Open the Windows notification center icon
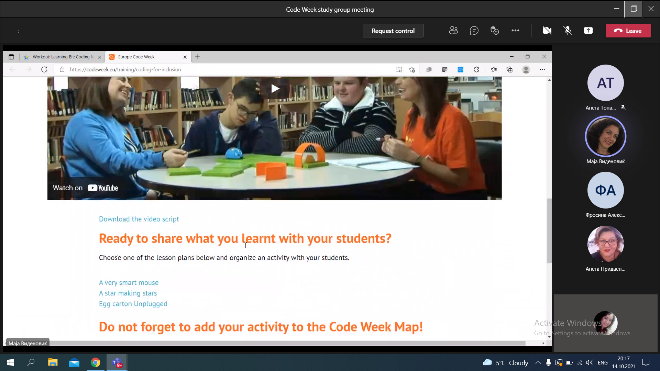Screen dimensions: 660x371 click(x=646, y=362)
